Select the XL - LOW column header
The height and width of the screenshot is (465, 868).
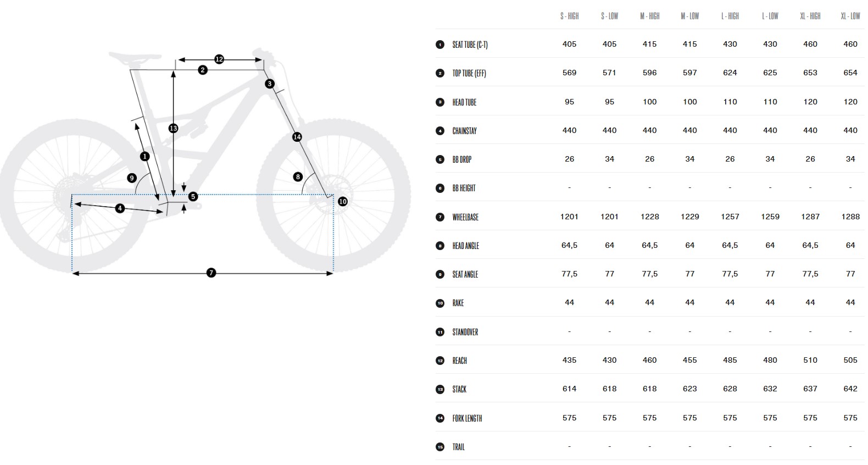(850, 16)
